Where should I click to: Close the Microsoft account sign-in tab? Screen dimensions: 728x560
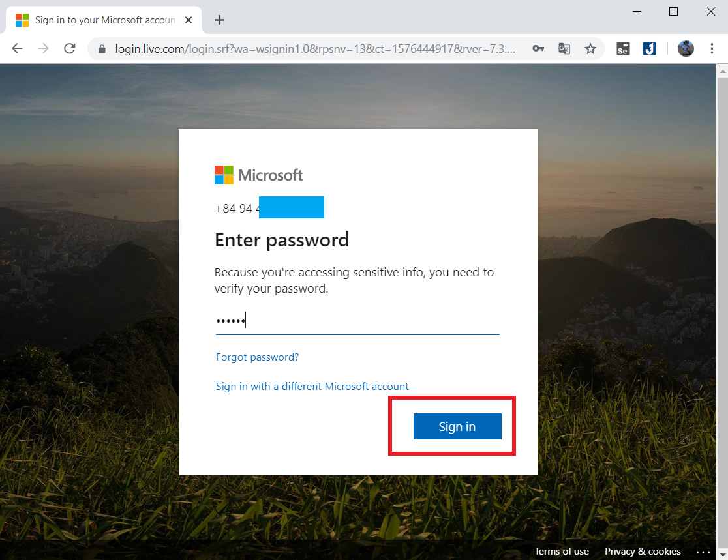click(189, 20)
